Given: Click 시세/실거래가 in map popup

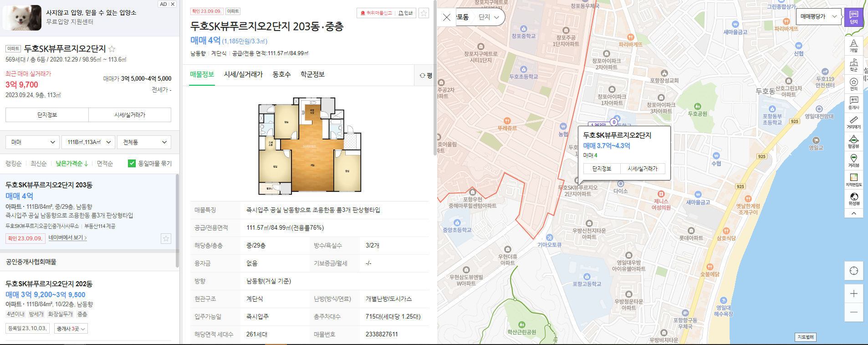Looking at the screenshot, I should (x=643, y=169).
